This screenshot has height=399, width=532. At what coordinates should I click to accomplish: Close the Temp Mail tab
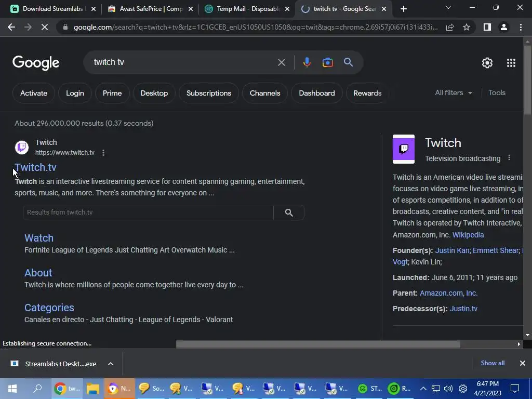click(287, 9)
